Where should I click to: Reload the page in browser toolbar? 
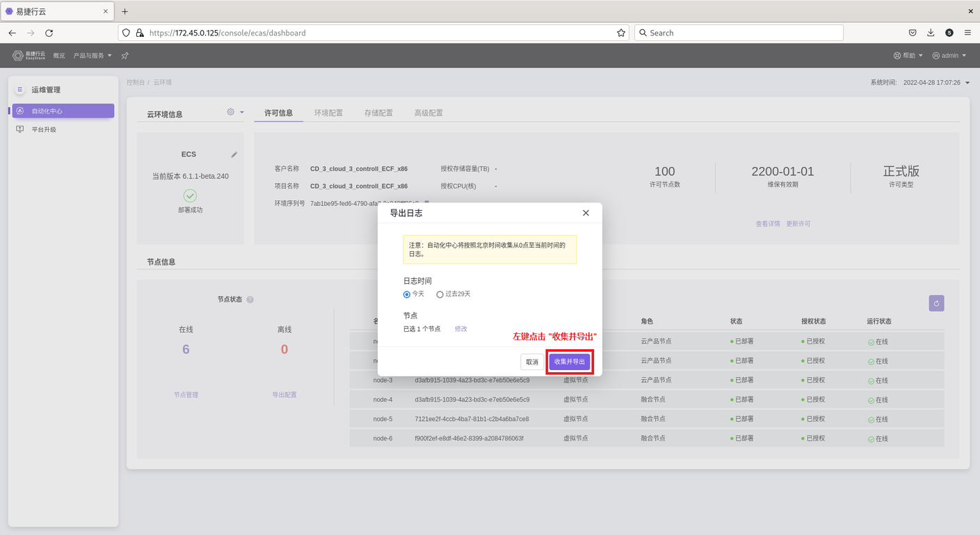tap(49, 33)
